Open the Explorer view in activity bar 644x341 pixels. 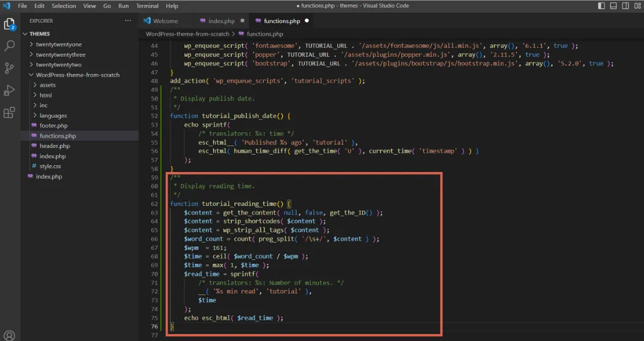pos(9,24)
